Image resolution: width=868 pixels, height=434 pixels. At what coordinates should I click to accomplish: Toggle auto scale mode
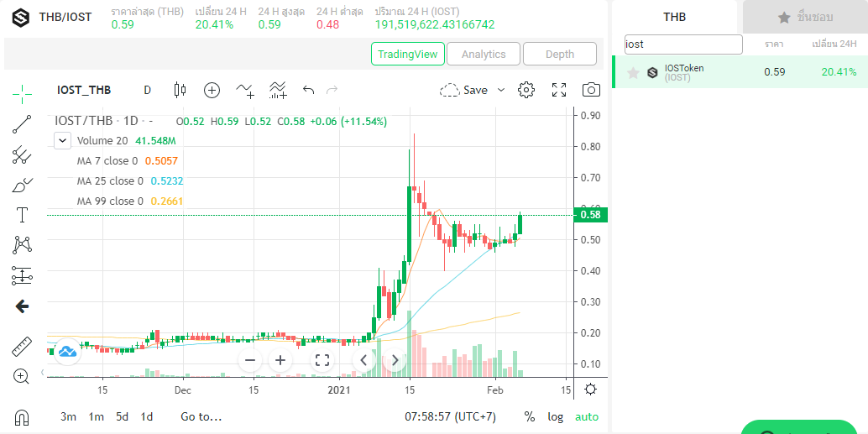587,417
